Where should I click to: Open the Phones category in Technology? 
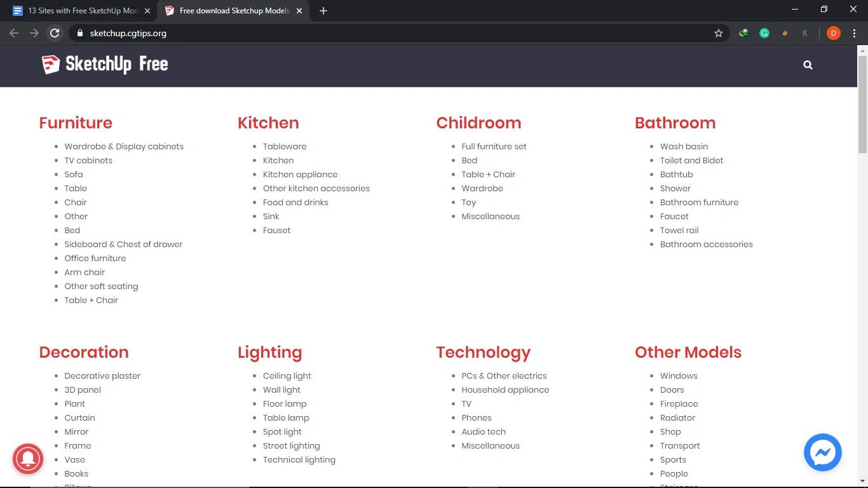[476, 417]
